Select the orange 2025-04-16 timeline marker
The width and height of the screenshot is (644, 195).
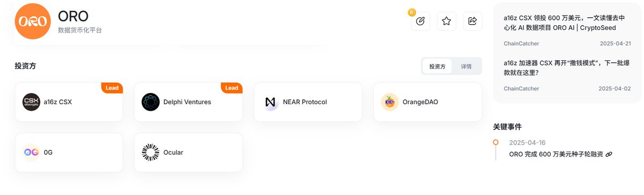(x=496, y=142)
